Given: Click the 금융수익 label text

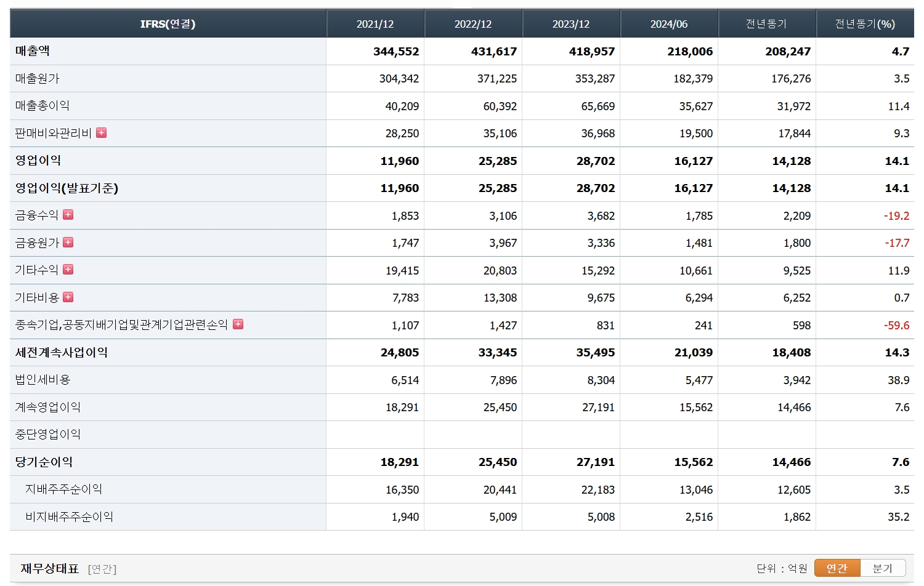Looking at the screenshot, I should (x=37, y=215).
